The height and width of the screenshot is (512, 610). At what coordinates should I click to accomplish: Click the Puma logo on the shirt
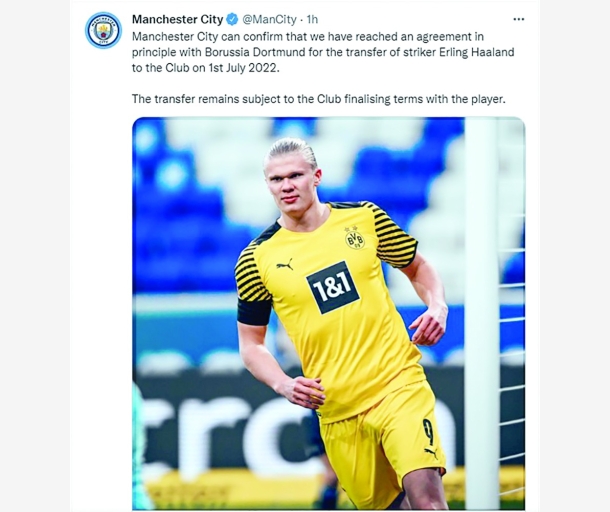(285, 265)
